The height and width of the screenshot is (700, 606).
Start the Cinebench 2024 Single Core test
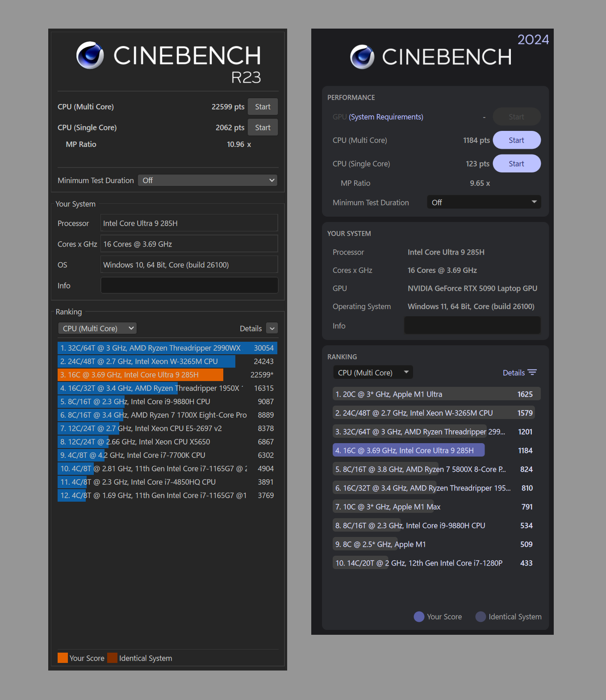(x=517, y=163)
